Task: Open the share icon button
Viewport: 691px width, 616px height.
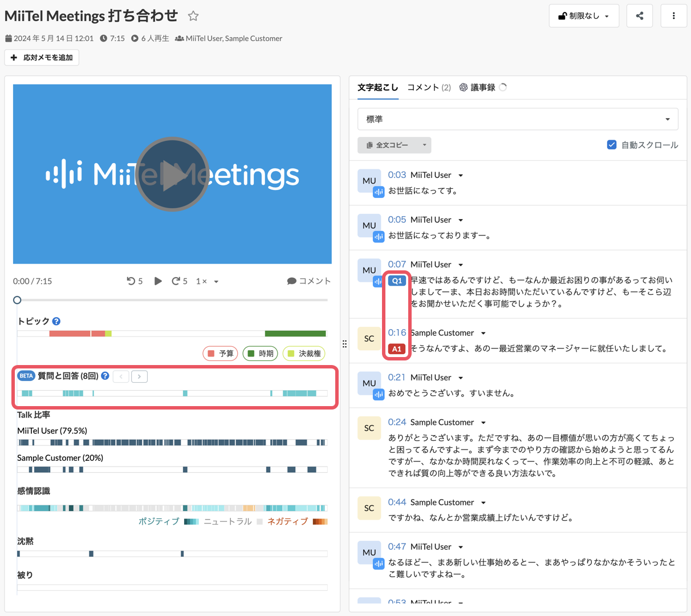Action: pos(640,16)
